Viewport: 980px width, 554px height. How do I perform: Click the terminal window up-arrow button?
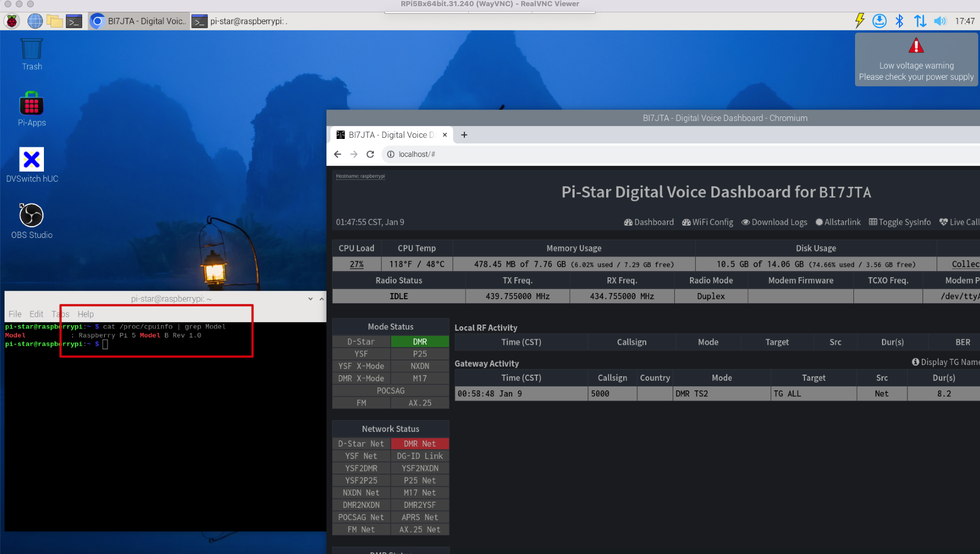click(x=321, y=299)
